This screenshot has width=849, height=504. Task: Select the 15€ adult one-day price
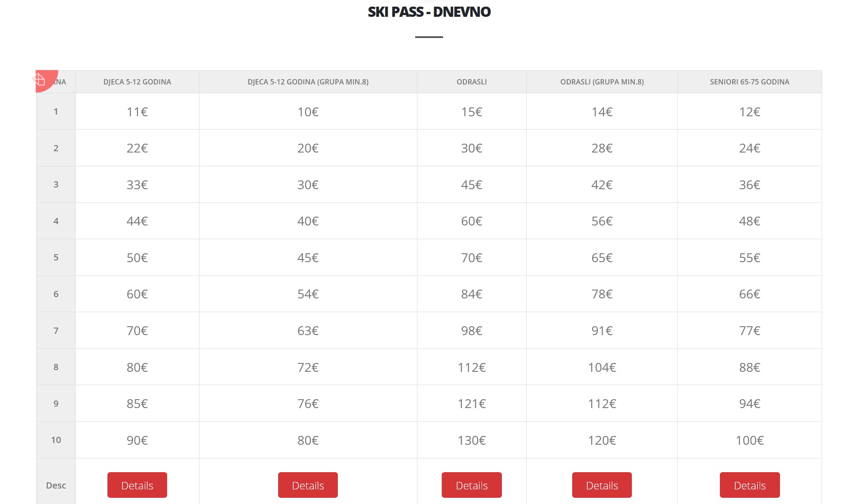(471, 112)
